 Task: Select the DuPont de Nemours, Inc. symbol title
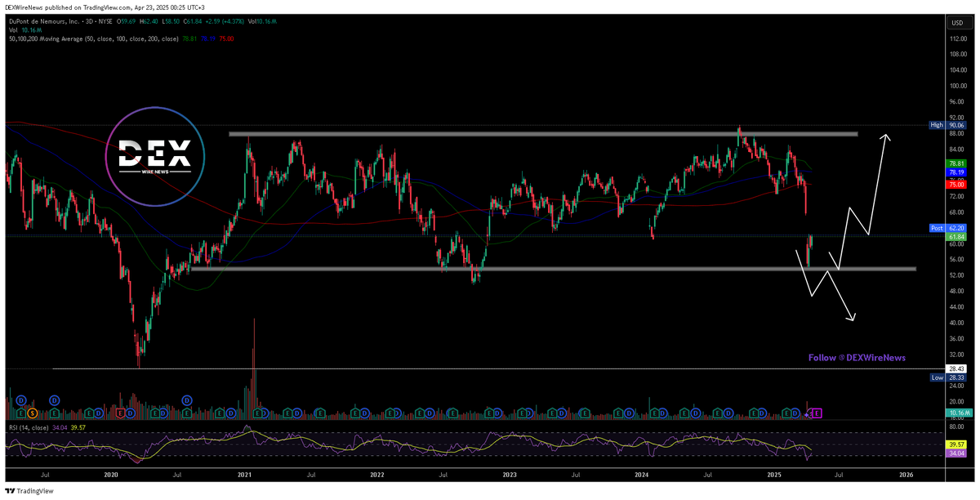[43, 21]
